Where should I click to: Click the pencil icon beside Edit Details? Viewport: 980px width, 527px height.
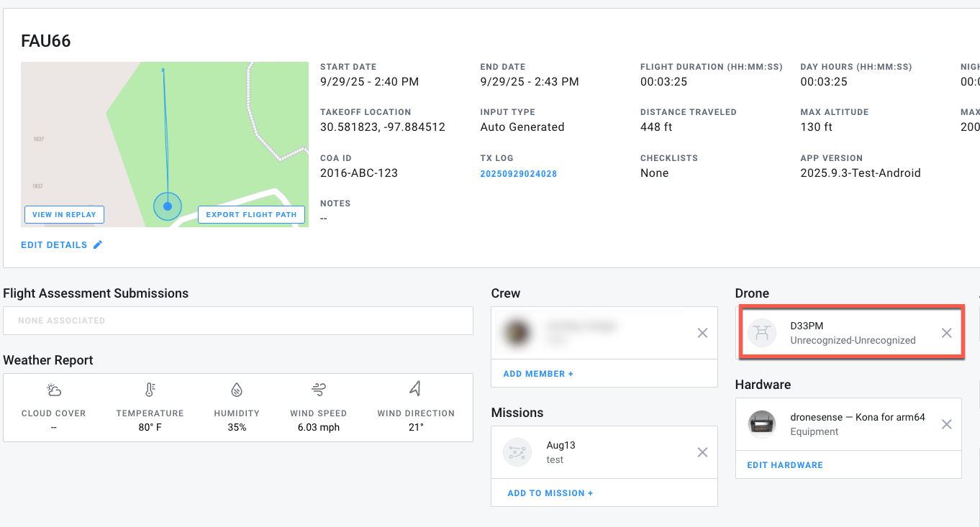pos(98,245)
